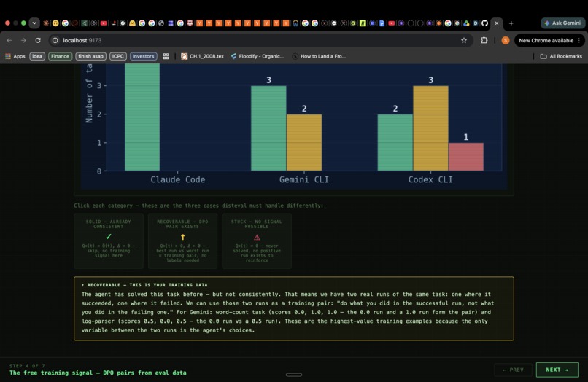Click the pill handle at bottom center
The height and width of the screenshot is (382, 588).
pos(293,375)
